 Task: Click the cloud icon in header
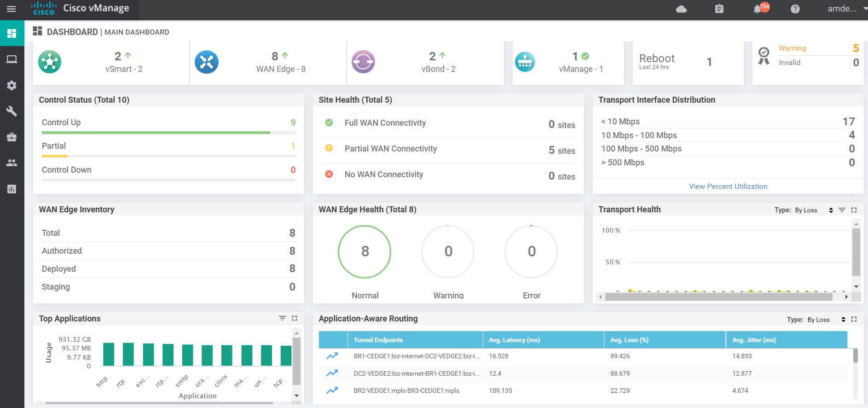tap(681, 9)
